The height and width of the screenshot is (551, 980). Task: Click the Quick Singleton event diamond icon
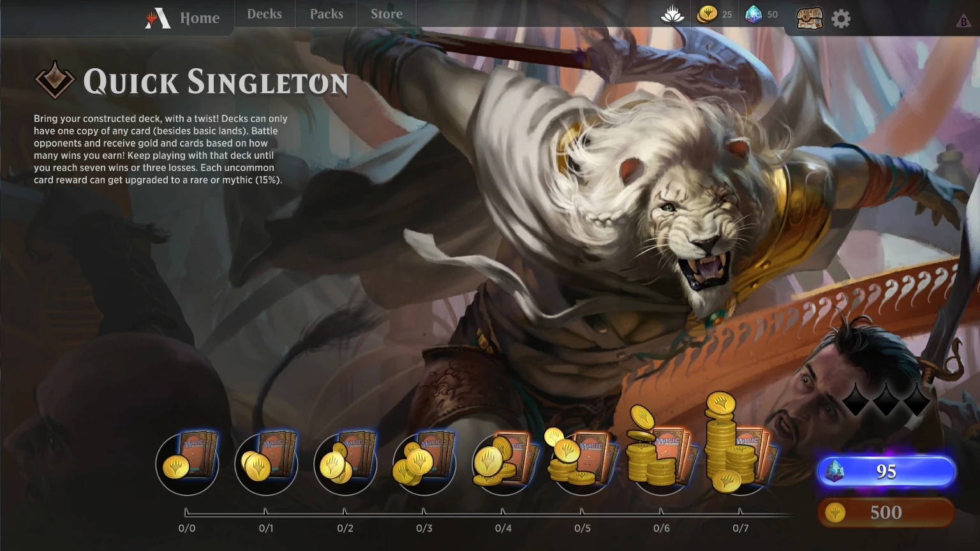click(x=55, y=80)
